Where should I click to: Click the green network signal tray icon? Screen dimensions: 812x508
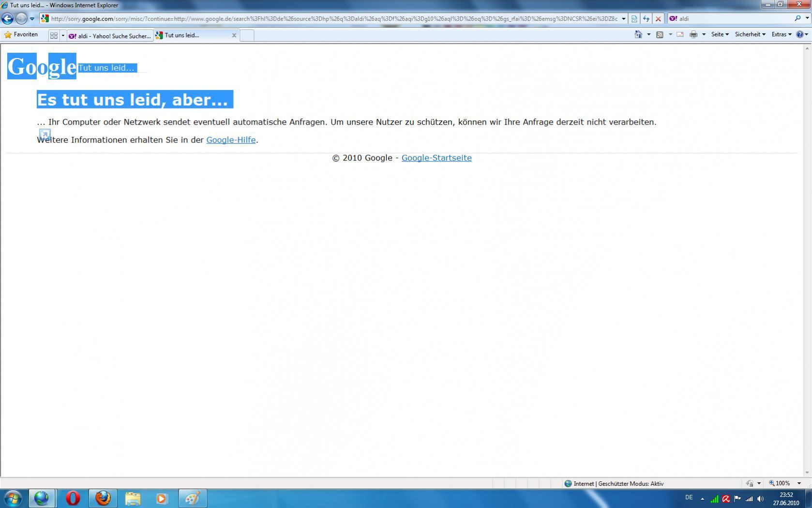714,499
